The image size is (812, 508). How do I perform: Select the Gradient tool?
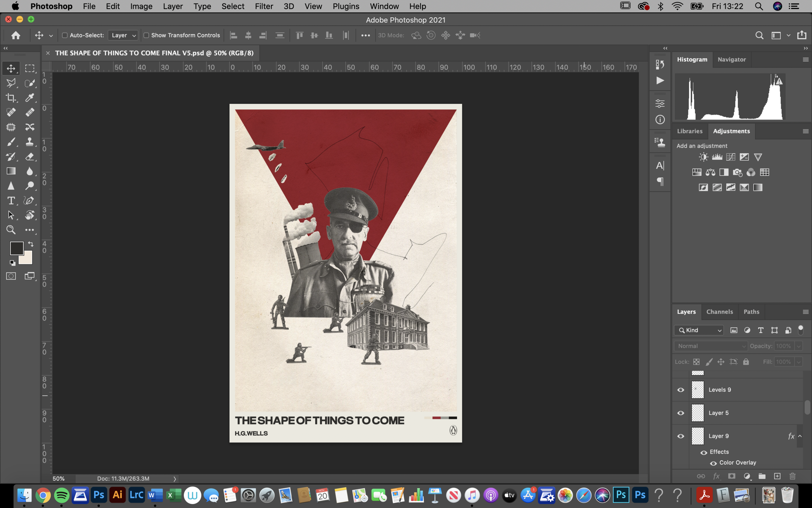coord(11,171)
